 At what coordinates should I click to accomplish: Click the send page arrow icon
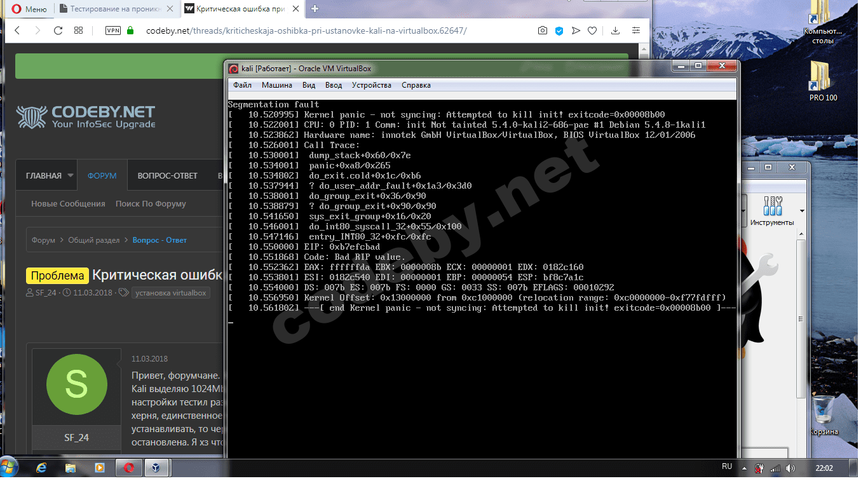tap(576, 30)
